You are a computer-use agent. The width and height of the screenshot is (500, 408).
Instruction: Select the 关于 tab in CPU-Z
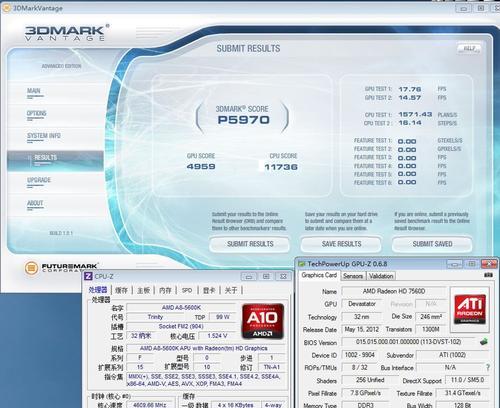pos(231,290)
